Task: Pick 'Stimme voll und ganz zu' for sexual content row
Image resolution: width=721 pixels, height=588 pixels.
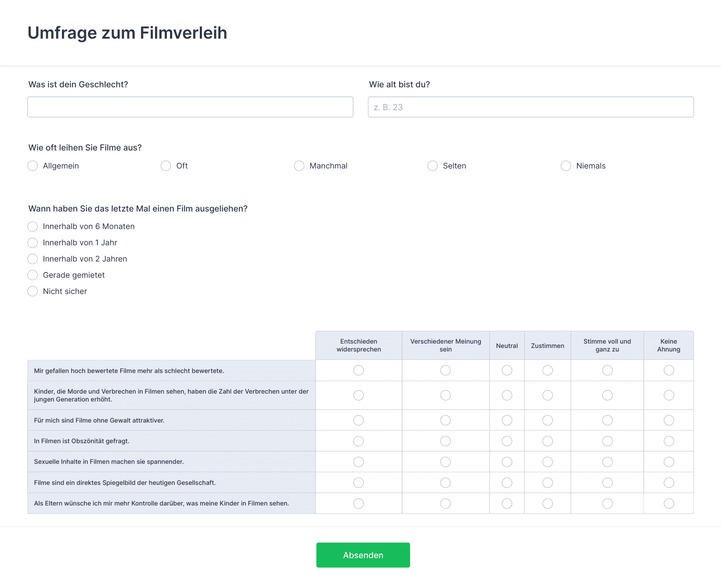Action: 607,462
